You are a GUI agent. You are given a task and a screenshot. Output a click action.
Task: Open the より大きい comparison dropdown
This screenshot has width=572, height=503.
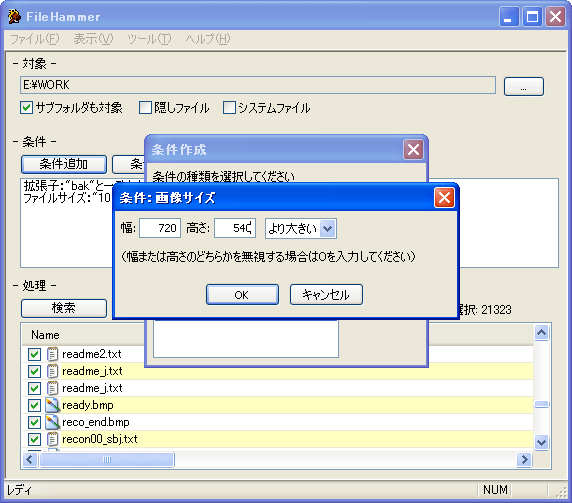click(x=328, y=229)
